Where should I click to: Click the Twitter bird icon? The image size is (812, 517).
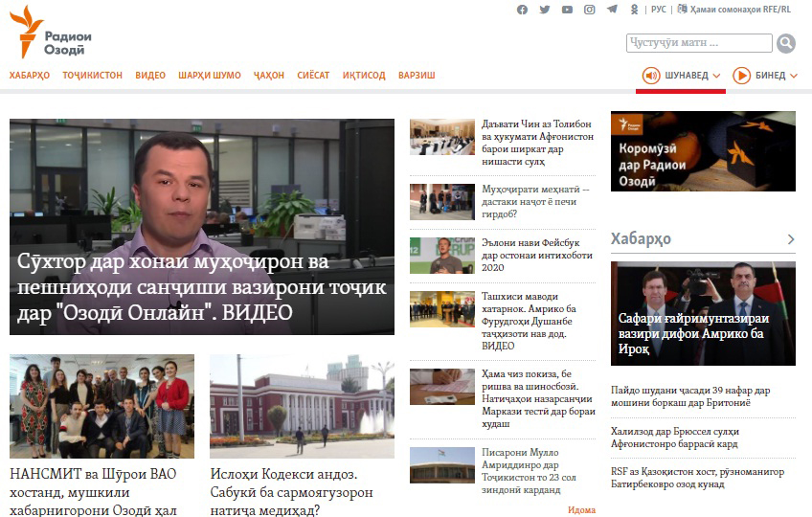coord(545,10)
